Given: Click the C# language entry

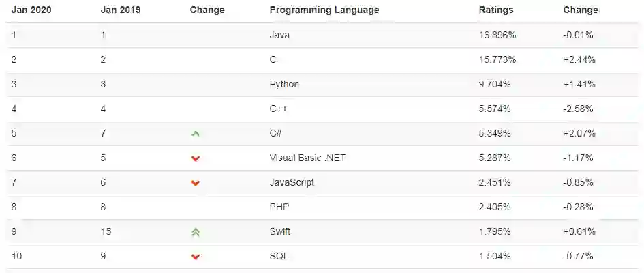Looking at the screenshot, I should (275, 133).
